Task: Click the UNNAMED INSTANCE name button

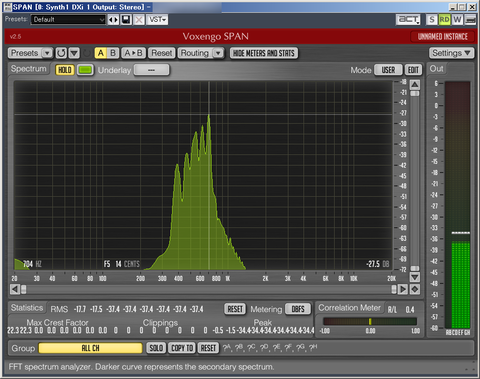Action: (x=443, y=37)
